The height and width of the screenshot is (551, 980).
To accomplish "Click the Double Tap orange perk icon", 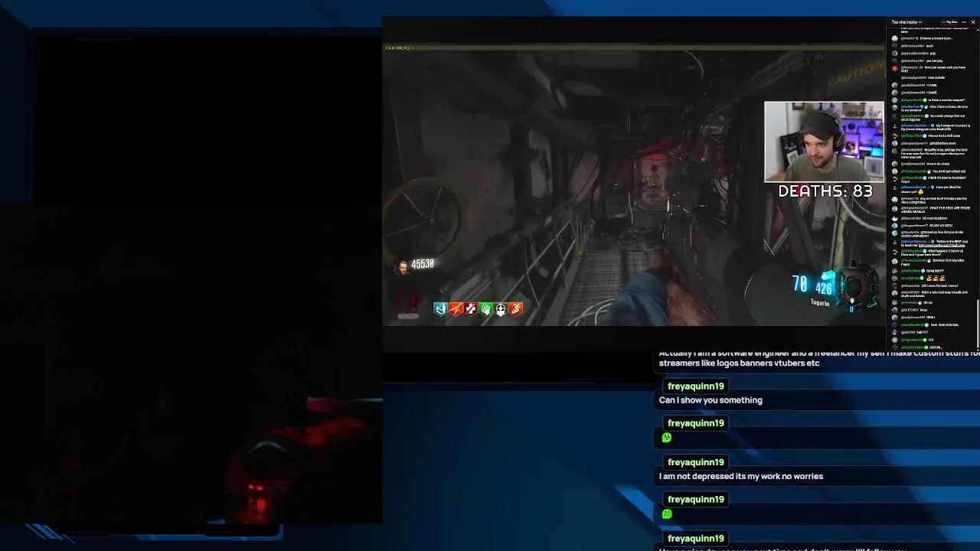I will point(456,308).
